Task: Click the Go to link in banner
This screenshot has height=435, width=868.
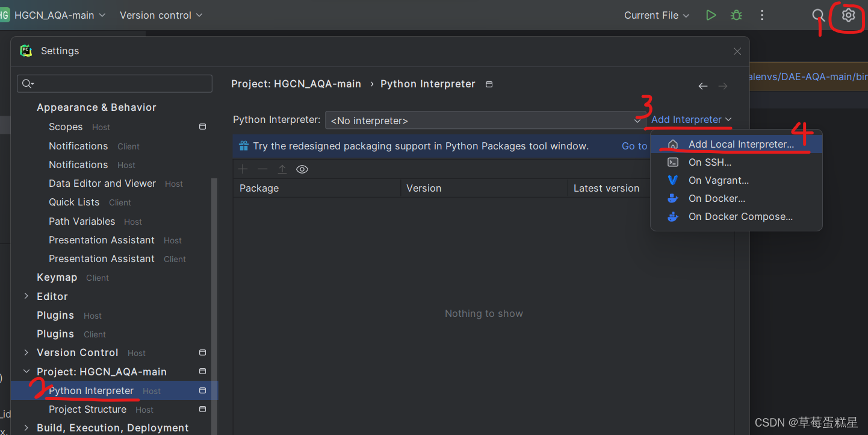Action: click(x=634, y=146)
